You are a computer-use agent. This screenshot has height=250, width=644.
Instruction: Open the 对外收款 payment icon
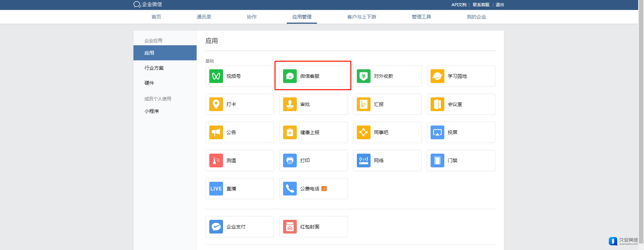tap(364, 76)
